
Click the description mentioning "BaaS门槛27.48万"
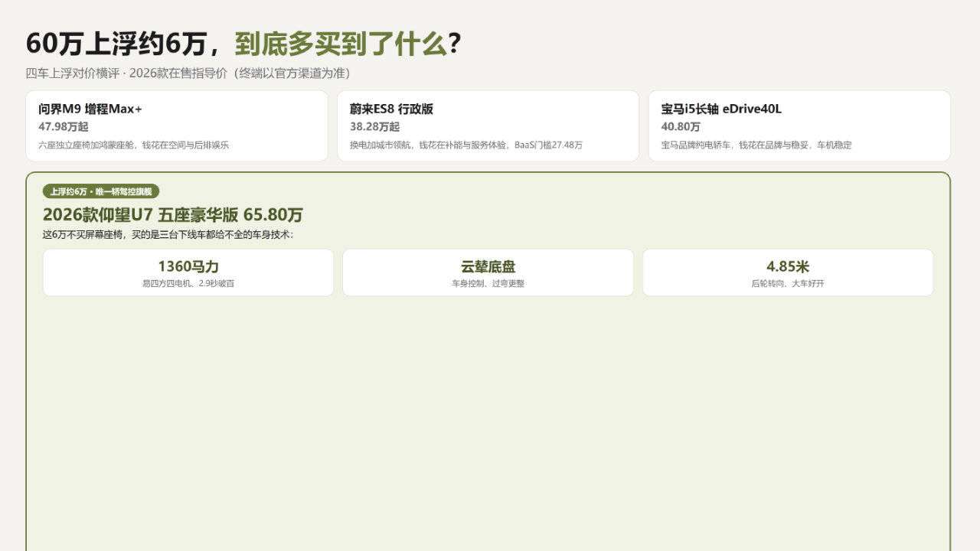(x=466, y=145)
